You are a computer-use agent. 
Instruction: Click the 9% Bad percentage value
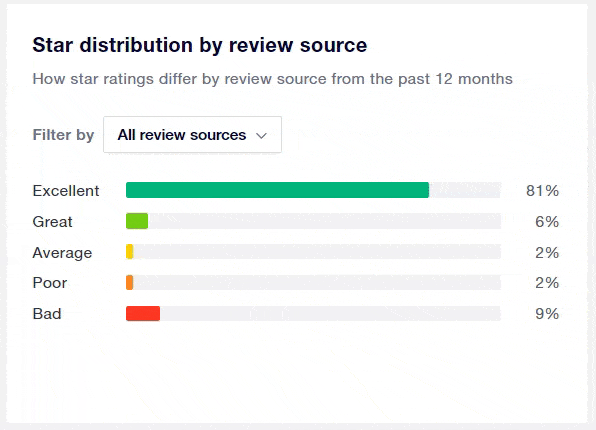(547, 314)
